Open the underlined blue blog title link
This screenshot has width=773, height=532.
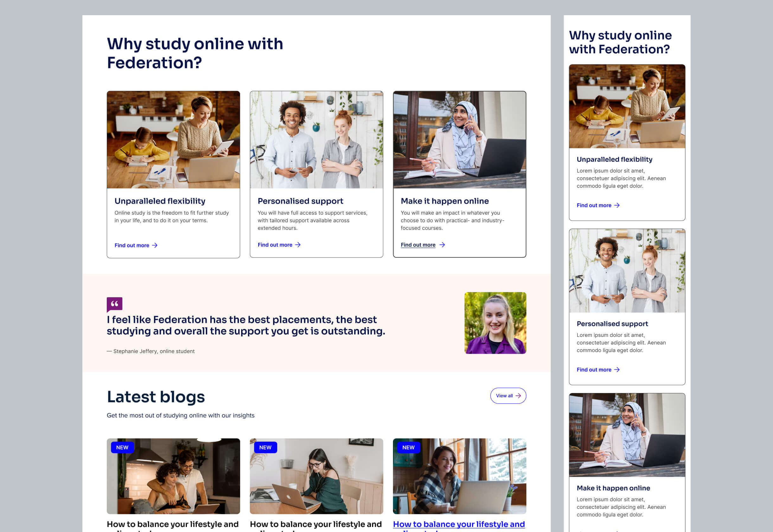tap(459, 526)
